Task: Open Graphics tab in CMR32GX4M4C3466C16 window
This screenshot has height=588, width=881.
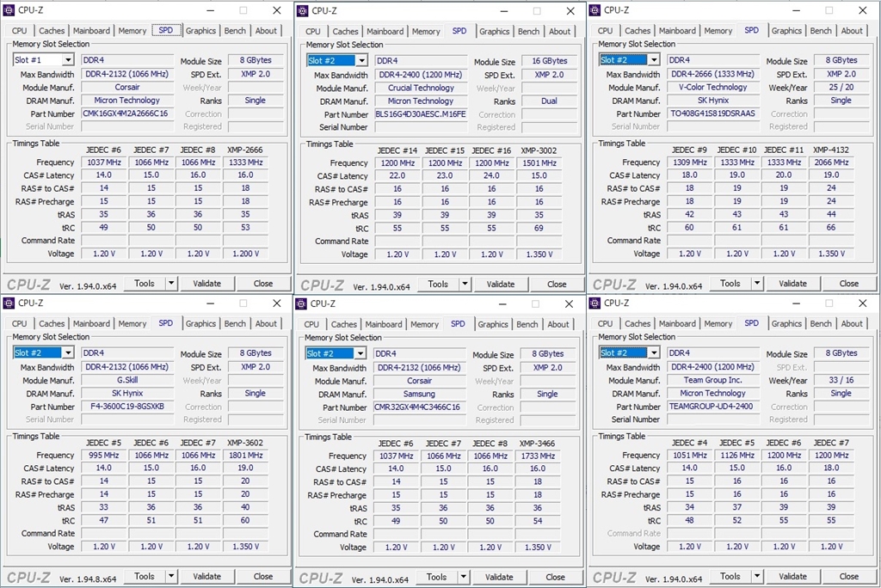Action: [x=493, y=324]
